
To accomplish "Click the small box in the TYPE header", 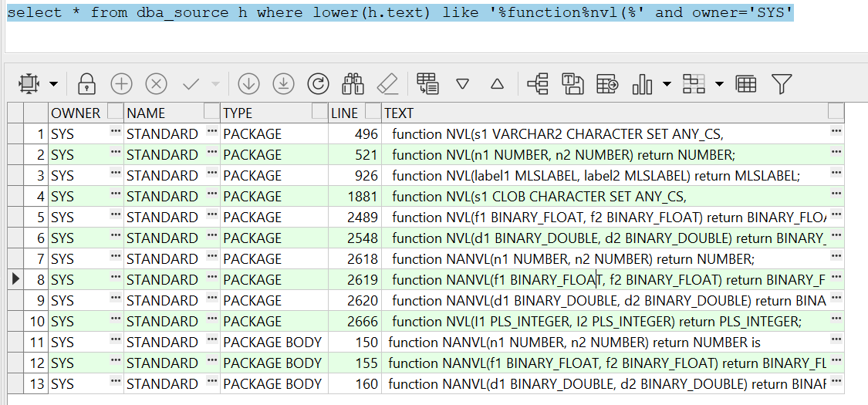I will [x=319, y=110].
